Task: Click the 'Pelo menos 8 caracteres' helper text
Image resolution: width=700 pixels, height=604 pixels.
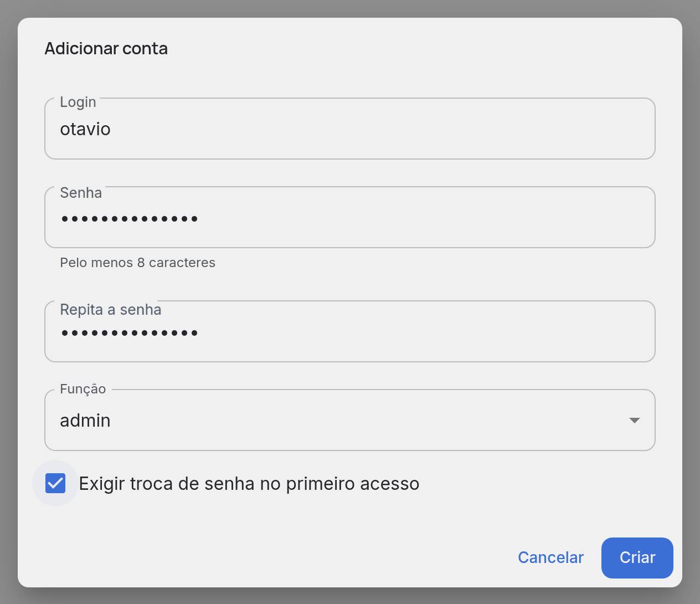Action: [x=137, y=263]
